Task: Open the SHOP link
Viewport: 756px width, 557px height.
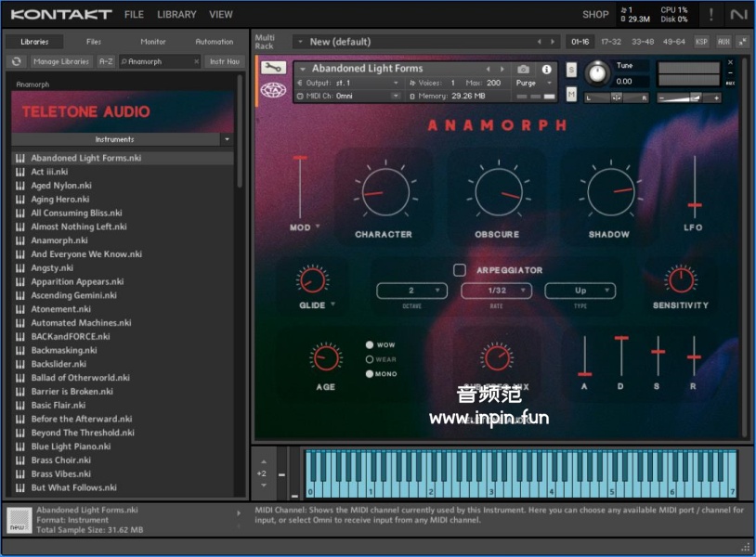Action: 595,15
